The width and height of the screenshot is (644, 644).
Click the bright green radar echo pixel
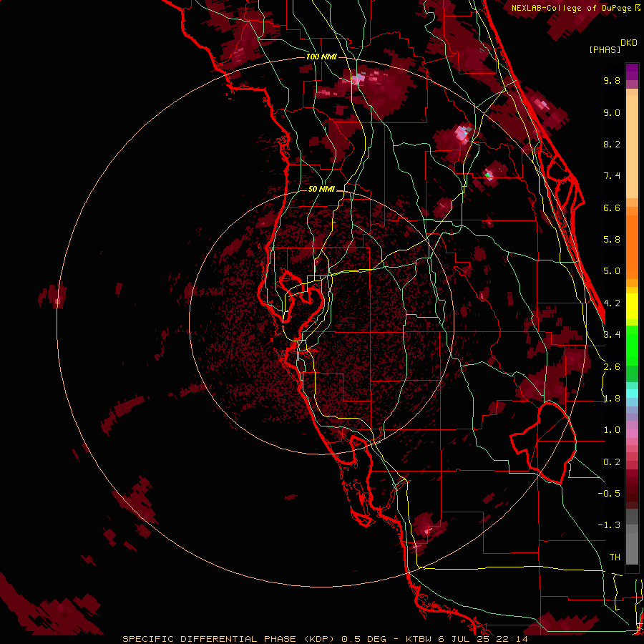[x=488, y=176]
